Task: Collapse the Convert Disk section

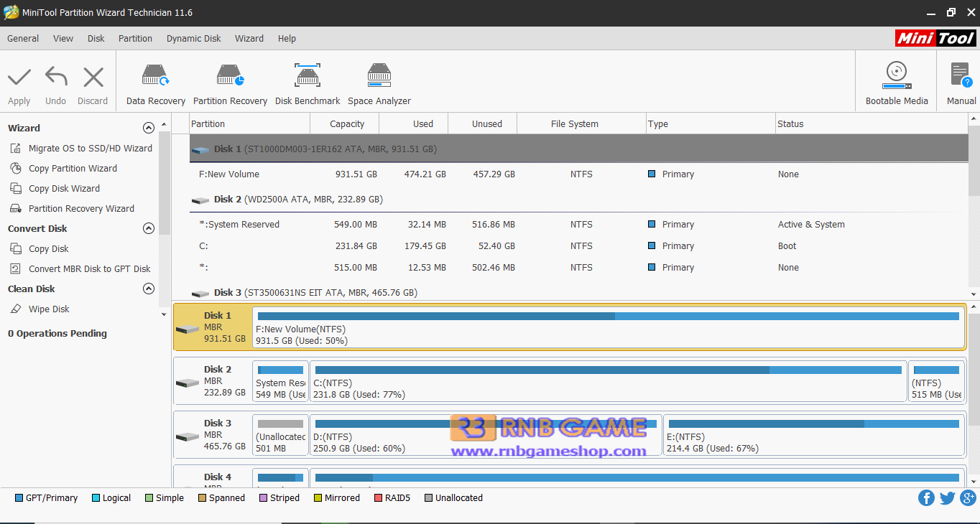Action: 149,229
